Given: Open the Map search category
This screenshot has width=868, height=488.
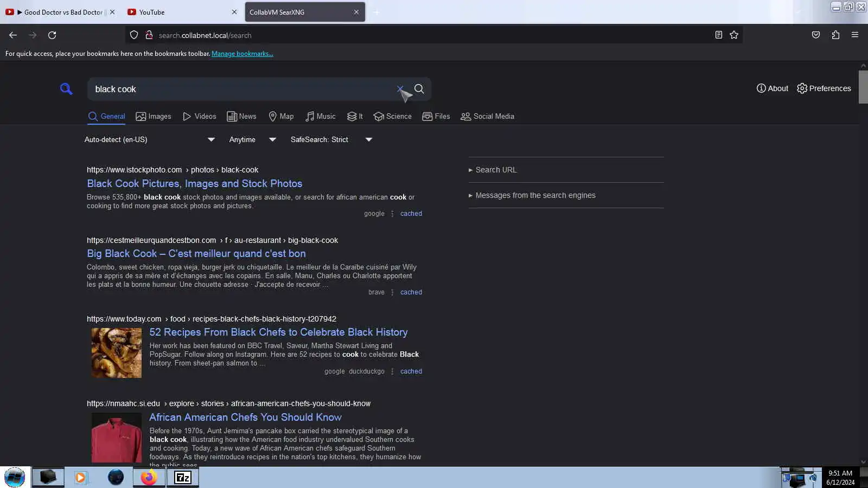Looking at the screenshot, I should pyautogui.click(x=281, y=116).
